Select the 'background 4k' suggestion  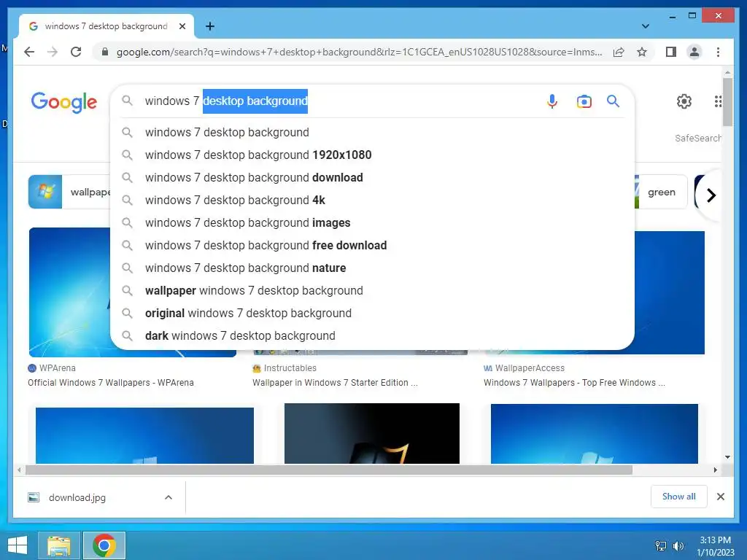tap(372, 200)
